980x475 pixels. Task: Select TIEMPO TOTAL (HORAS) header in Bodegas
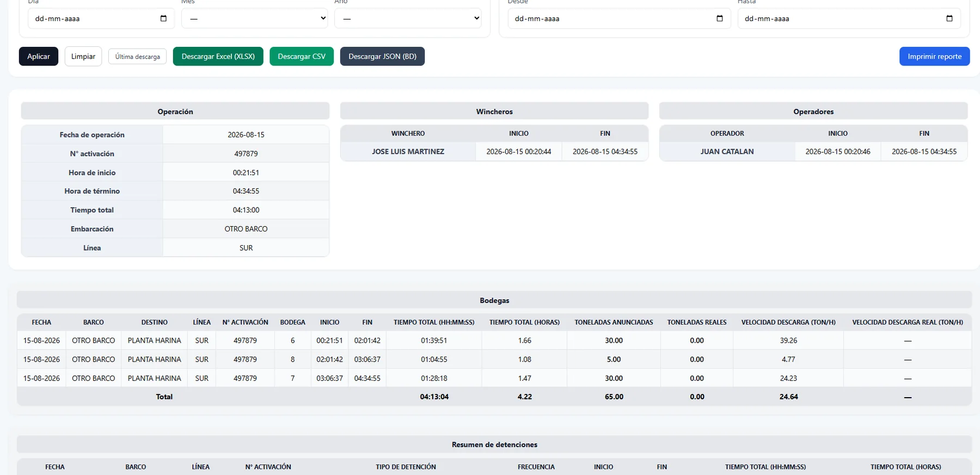click(x=524, y=322)
